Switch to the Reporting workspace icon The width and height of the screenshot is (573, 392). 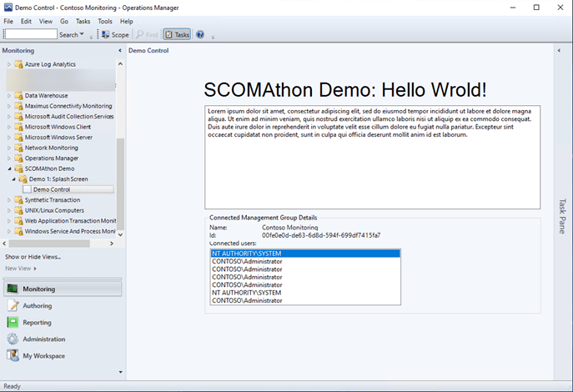tap(13, 323)
